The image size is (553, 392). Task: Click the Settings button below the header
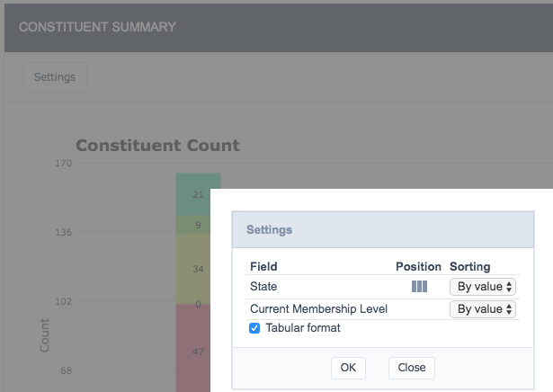pyautogui.click(x=55, y=77)
